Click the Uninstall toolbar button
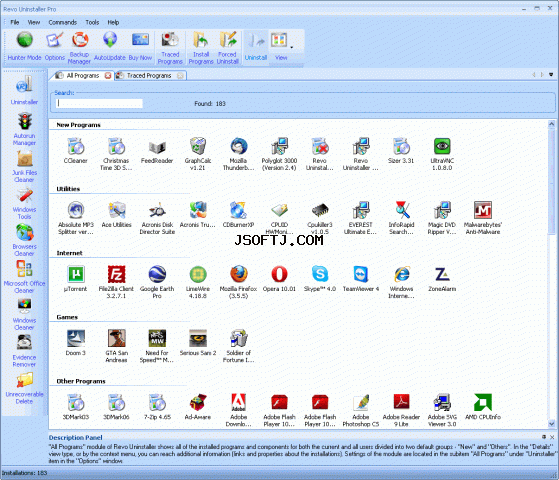The width and height of the screenshot is (559, 480). [x=256, y=47]
